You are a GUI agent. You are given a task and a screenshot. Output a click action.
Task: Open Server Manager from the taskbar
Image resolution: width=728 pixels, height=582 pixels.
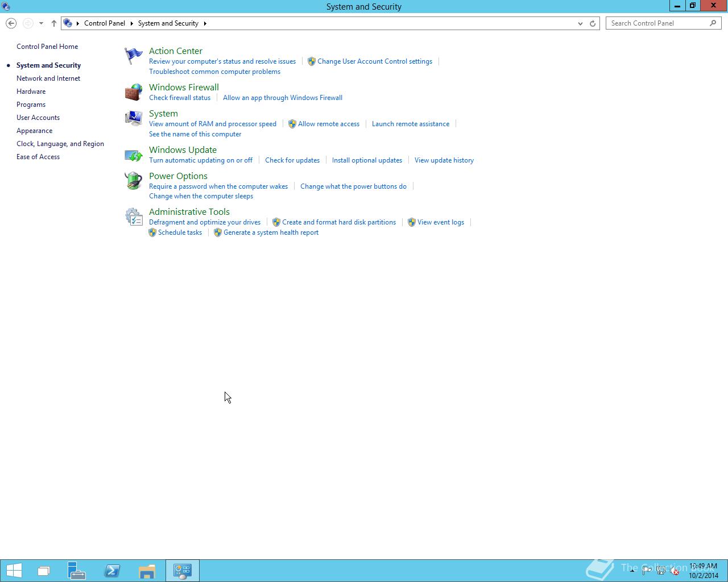(77, 571)
